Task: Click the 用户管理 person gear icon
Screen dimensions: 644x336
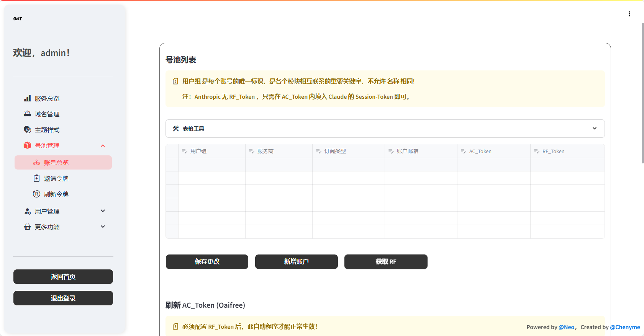Action: 27,211
